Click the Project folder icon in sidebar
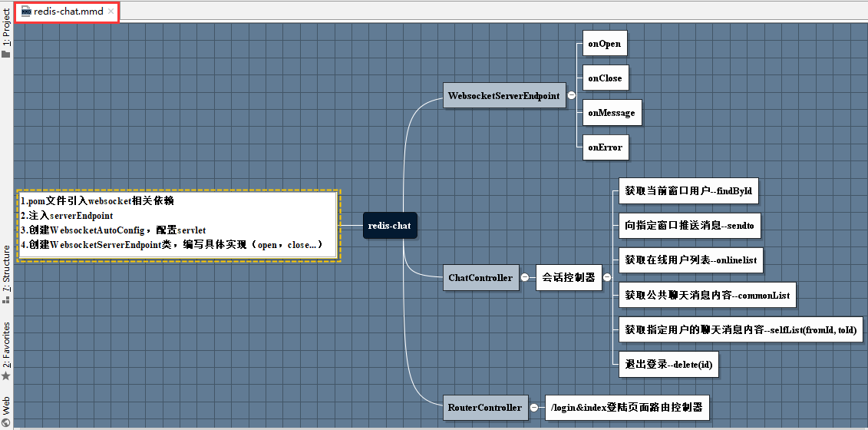 [x=6, y=54]
